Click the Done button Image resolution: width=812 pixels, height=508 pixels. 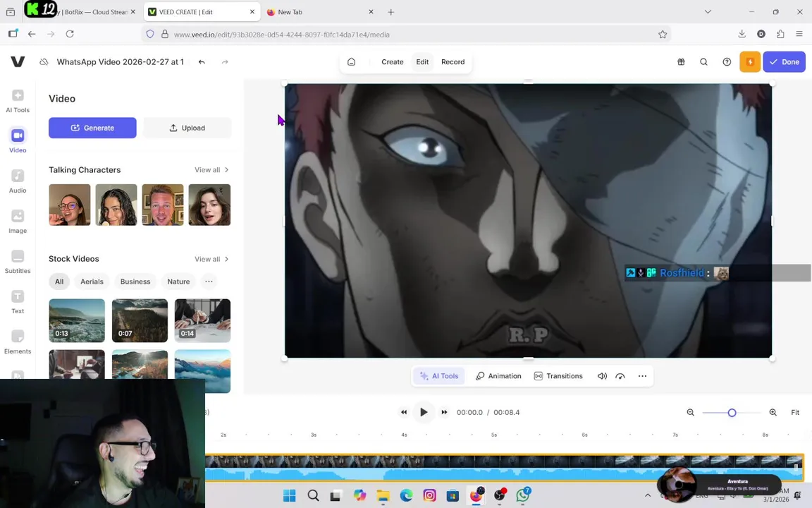[x=784, y=61]
